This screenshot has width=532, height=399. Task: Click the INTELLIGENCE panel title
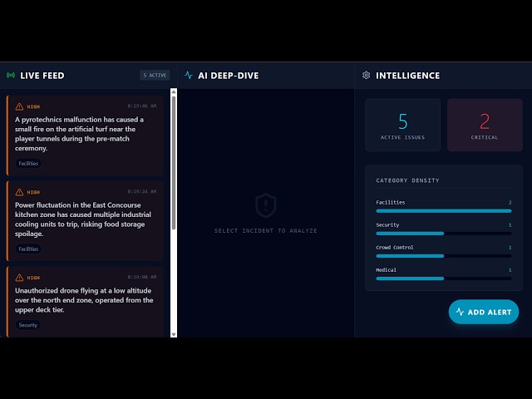[408, 76]
